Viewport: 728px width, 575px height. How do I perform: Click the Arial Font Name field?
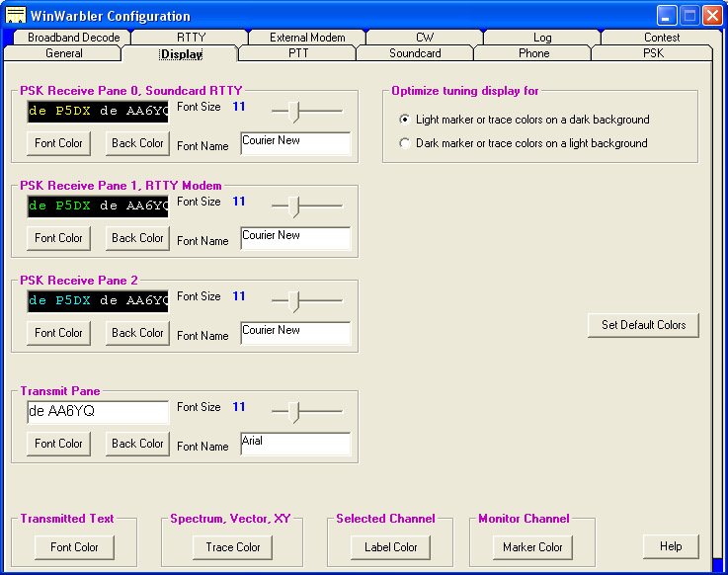[x=295, y=444]
